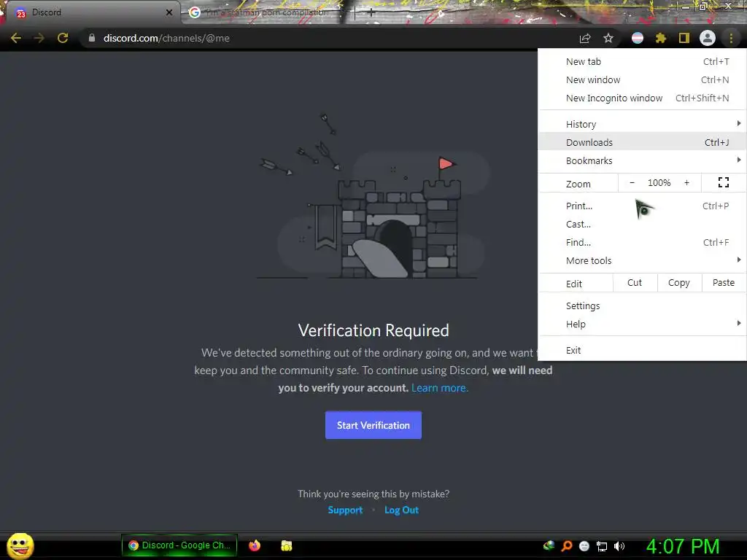Expand the Bookmarks submenu

[642, 160]
